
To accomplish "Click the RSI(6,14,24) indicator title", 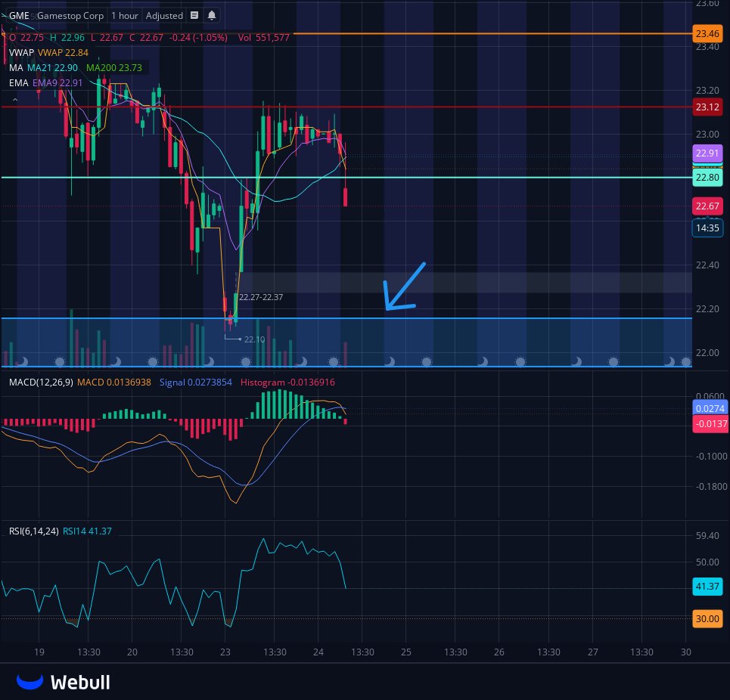I will (33, 531).
